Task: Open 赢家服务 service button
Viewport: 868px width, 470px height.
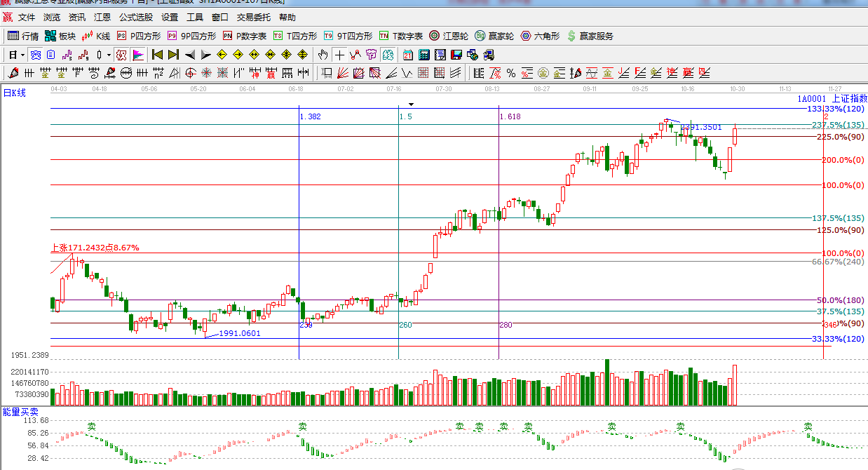Action: (x=590, y=36)
